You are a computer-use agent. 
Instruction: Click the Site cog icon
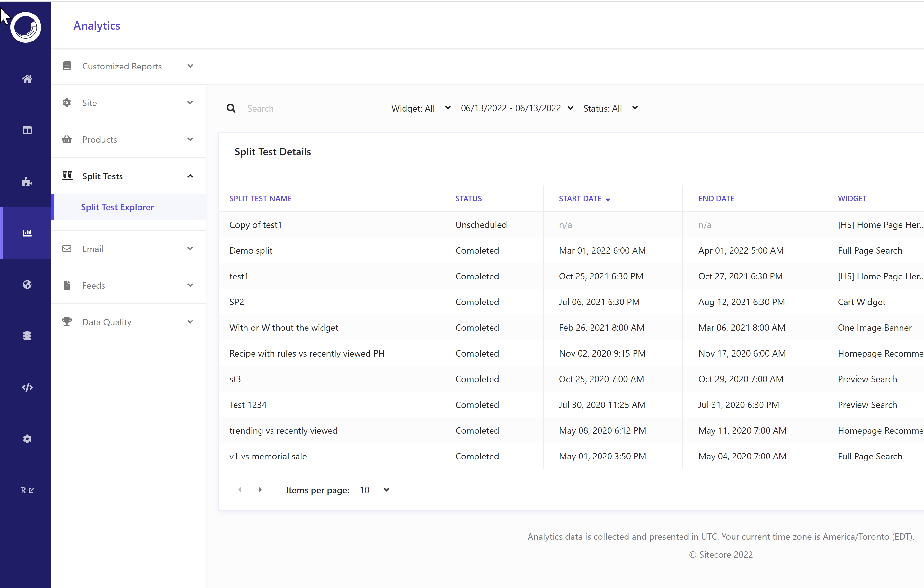point(67,103)
